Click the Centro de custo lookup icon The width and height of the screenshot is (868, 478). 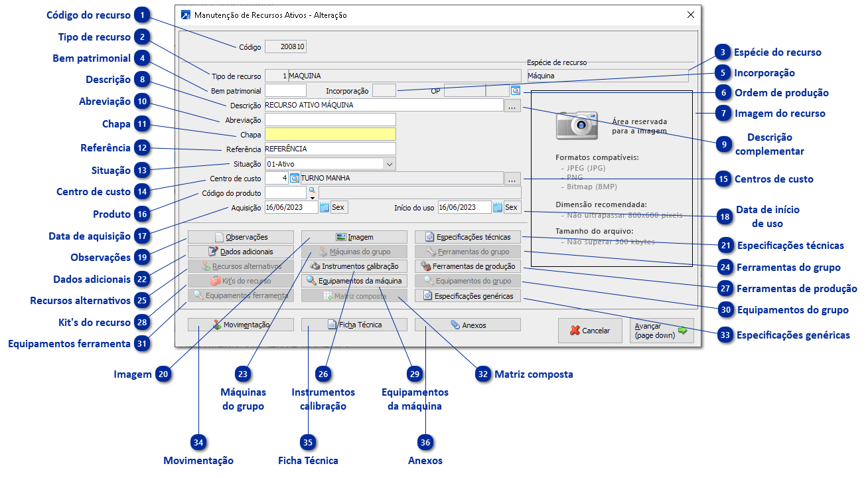[x=295, y=178]
